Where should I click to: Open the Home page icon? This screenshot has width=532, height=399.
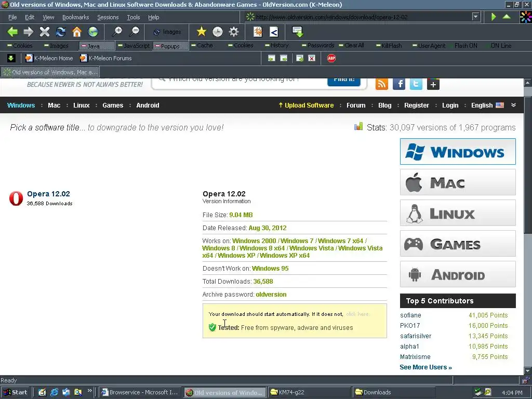[x=77, y=32]
